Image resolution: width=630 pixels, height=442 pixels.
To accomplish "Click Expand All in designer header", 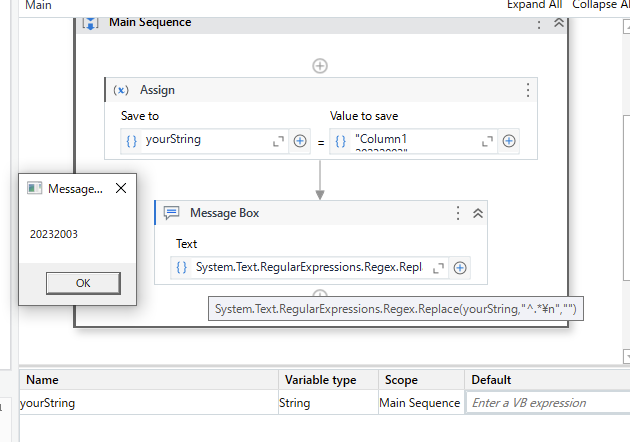I will coord(534,4).
